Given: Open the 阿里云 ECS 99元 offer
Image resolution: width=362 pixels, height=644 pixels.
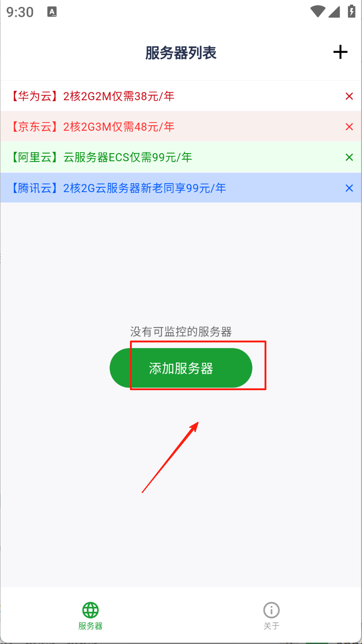Looking at the screenshot, I should (101, 157).
